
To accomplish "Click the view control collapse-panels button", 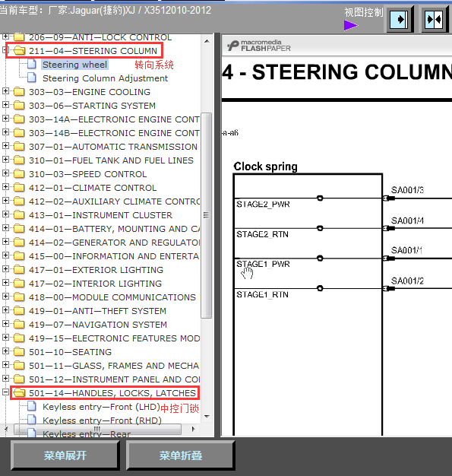I will (435, 20).
